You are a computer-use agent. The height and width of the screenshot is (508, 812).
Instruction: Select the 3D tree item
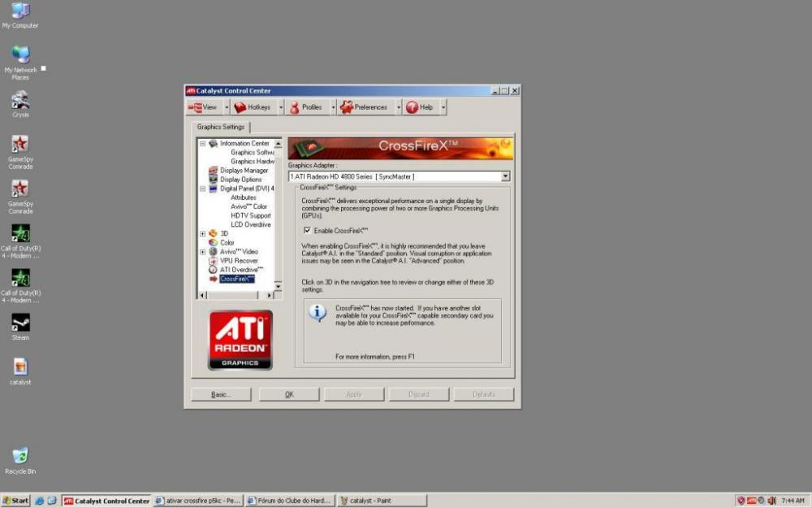(224, 234)
